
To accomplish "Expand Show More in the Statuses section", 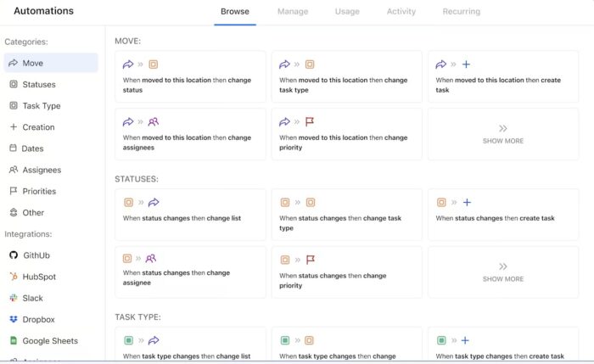I will click(x=502, y=272).
